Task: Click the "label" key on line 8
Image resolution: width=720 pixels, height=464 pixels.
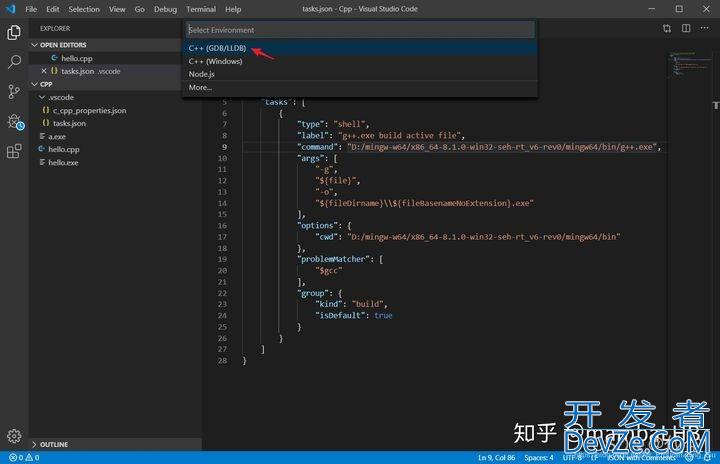Action: [x=314, y=136]
